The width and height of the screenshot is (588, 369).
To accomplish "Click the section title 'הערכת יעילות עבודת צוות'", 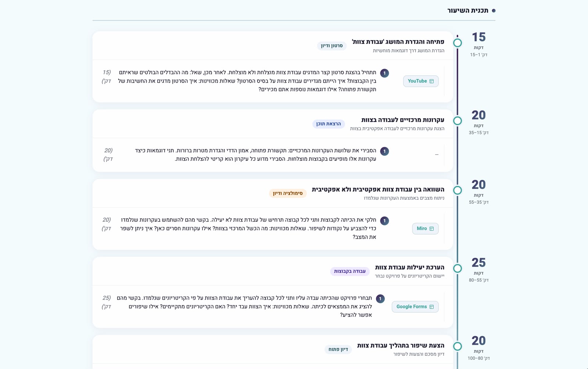I will (409, 267).
